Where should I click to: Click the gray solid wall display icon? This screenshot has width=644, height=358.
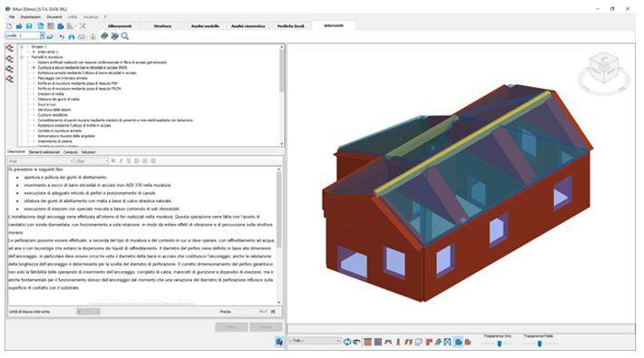pos(378,342)
